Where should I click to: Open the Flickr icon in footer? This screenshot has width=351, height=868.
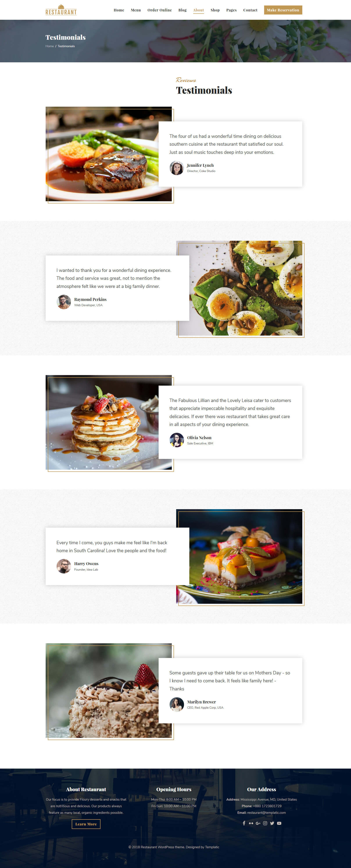coord(251,823)
